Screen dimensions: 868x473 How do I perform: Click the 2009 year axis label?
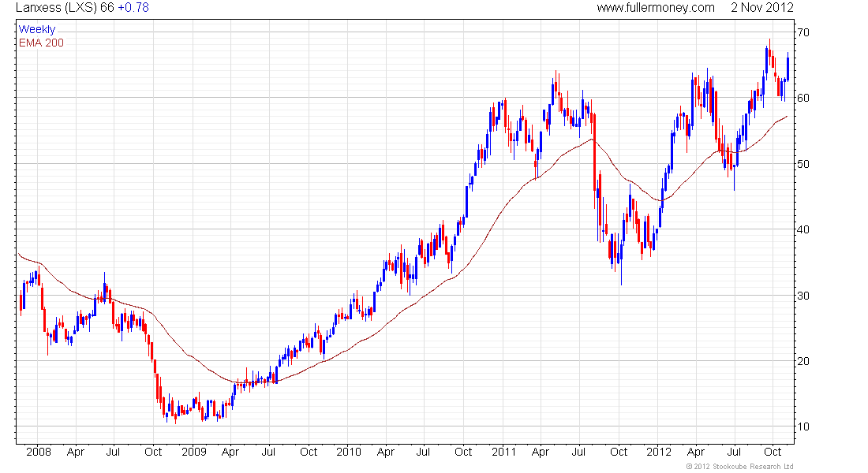tap(194, 452)
